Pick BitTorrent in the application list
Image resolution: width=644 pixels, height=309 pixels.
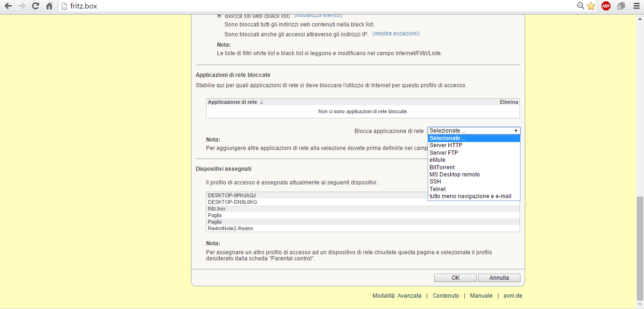442,167
